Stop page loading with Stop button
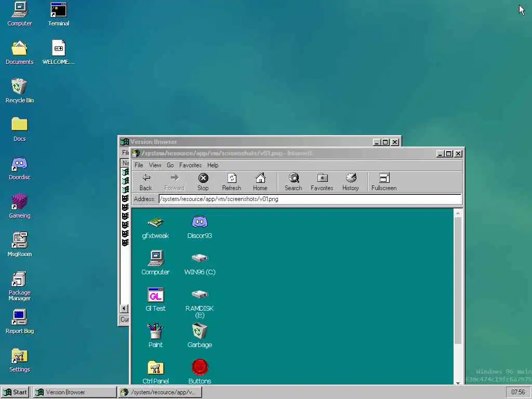532x399 pixels. pos(203,182)
